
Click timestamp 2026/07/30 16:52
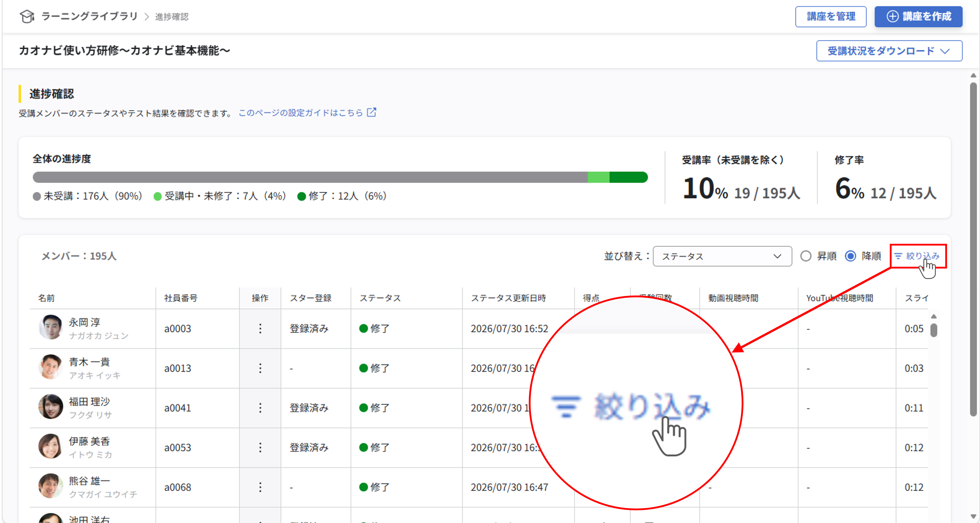(509, 328)
